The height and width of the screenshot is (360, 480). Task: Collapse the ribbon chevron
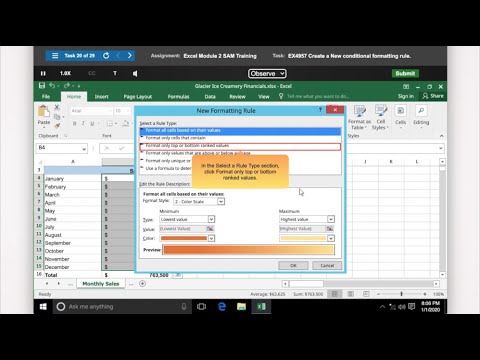(x=442, y=136)
